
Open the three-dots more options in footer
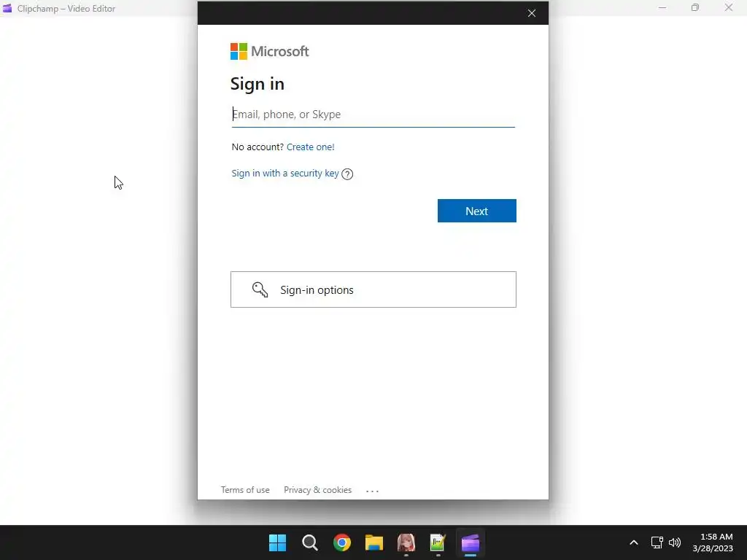coord(373,491)
